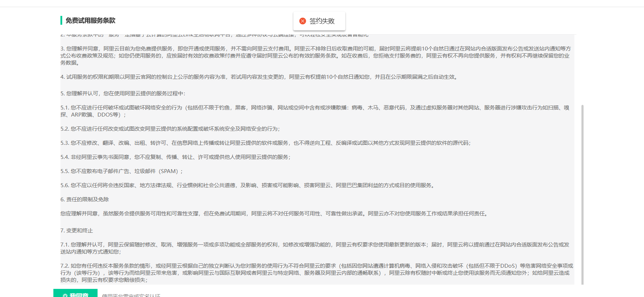Click the paragraph starting 您应理解并同意，虽然服务会提供

275,213
